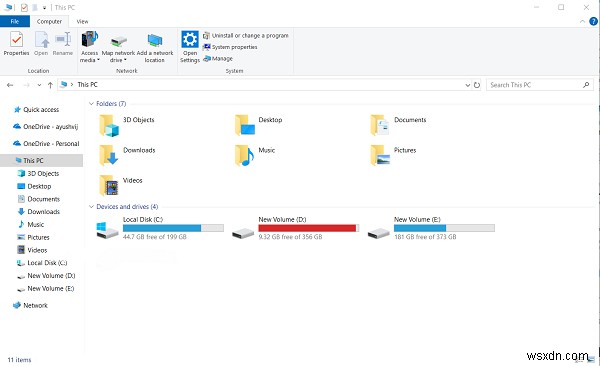Click the Open Settings gear icon
This screenshot has width=600, height=366.
click(190, 39)
